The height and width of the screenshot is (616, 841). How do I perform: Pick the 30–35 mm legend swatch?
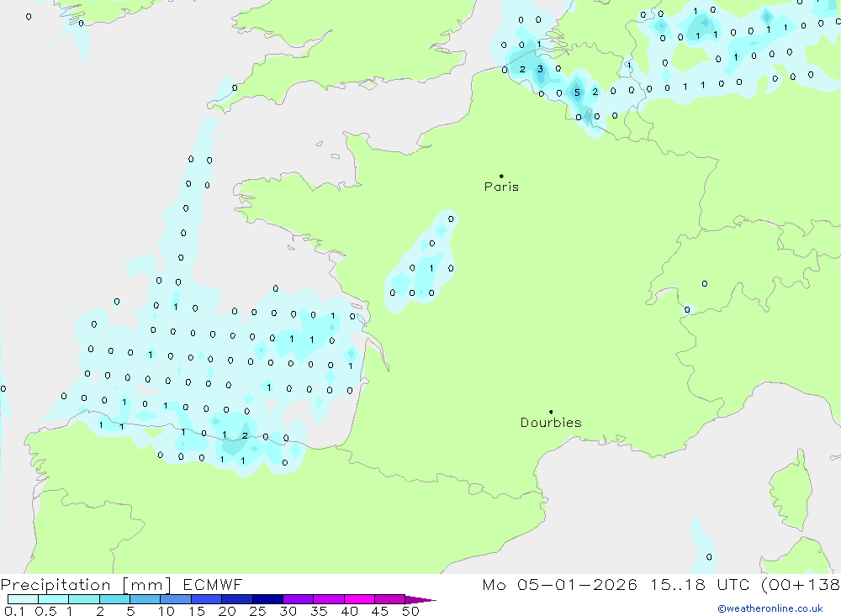299,599
